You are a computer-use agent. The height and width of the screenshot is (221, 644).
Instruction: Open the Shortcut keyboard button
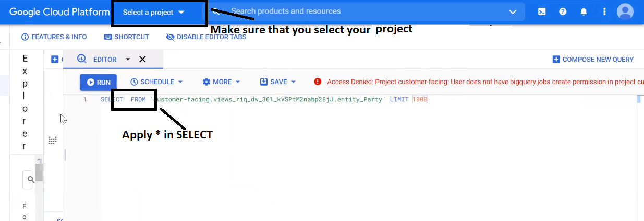pos(127,37)
